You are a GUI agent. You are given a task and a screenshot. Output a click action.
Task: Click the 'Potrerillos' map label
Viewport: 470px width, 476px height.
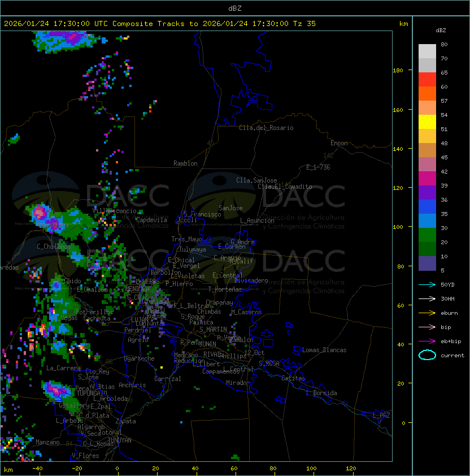tap(94, 312)
